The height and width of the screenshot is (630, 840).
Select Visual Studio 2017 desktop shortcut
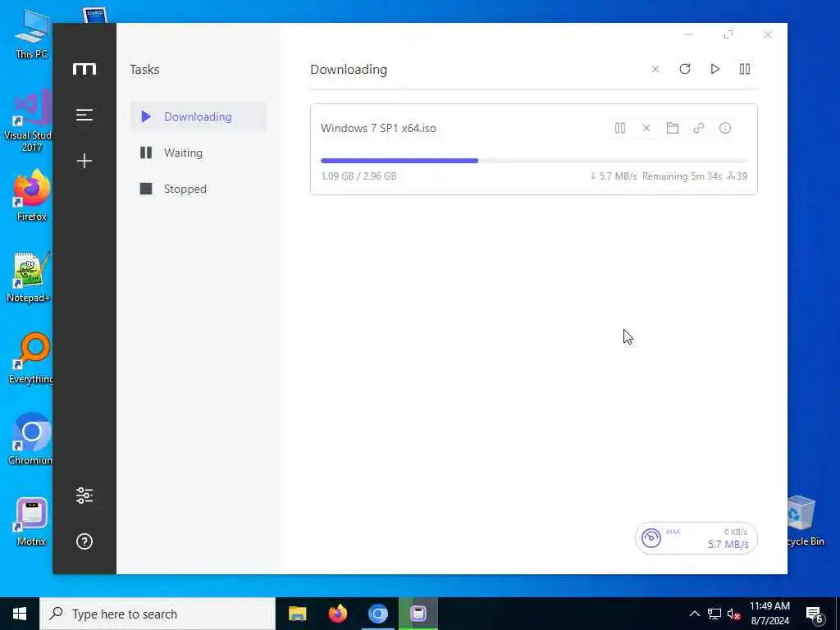click(x=30, y=121)
